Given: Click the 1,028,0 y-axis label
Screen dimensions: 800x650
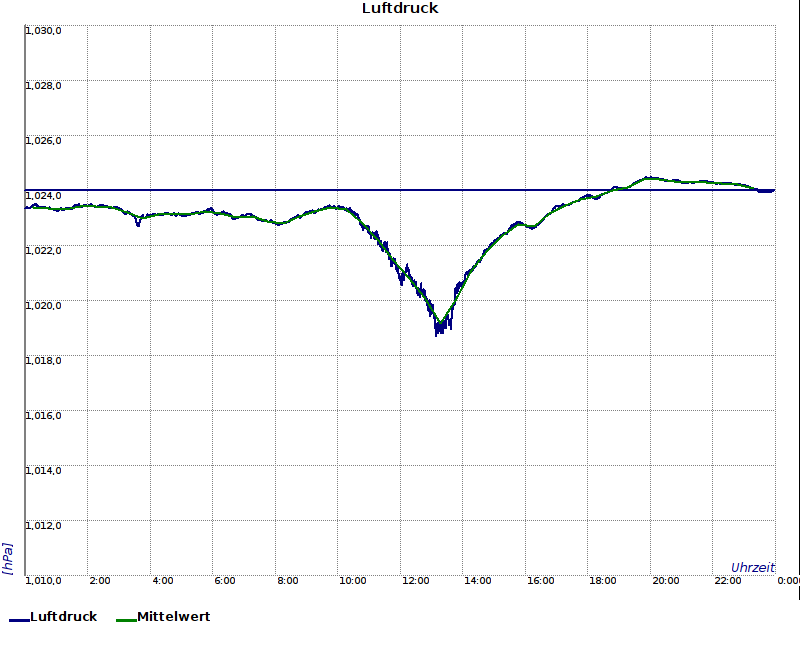Looking at the screenshot, I should tap(43, 86).
